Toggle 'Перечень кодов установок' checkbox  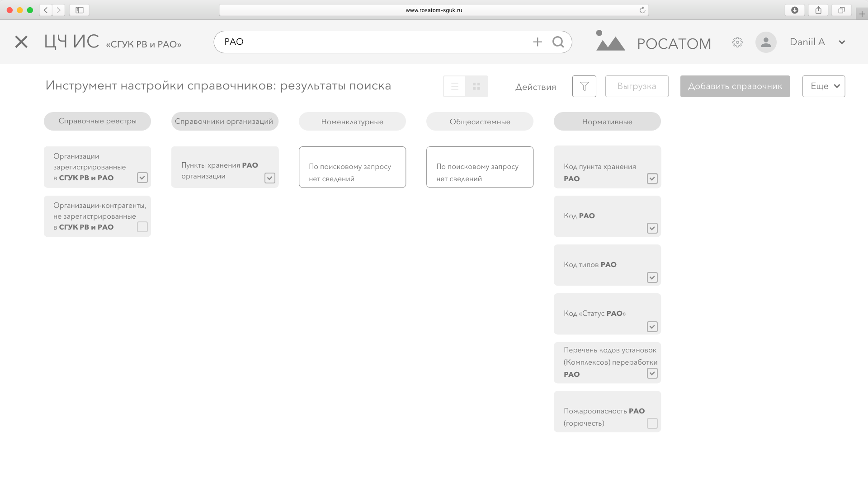[x=652, y=373]
